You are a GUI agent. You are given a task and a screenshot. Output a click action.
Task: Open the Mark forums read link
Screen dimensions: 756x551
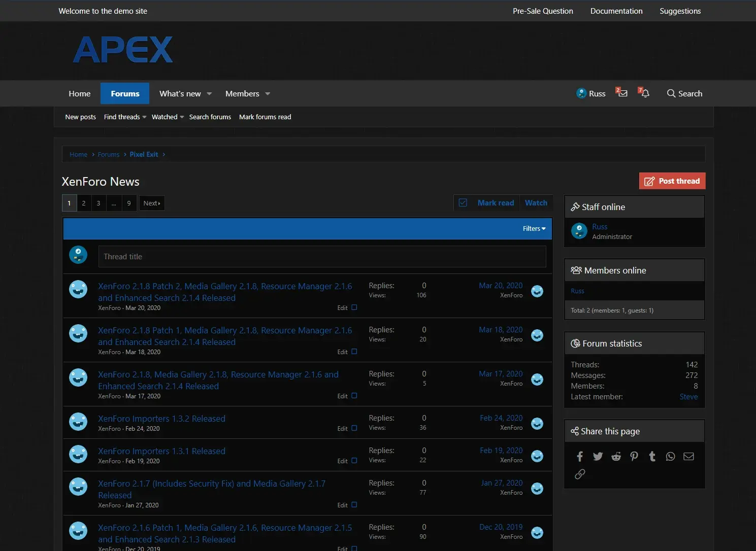pos(265,117)
